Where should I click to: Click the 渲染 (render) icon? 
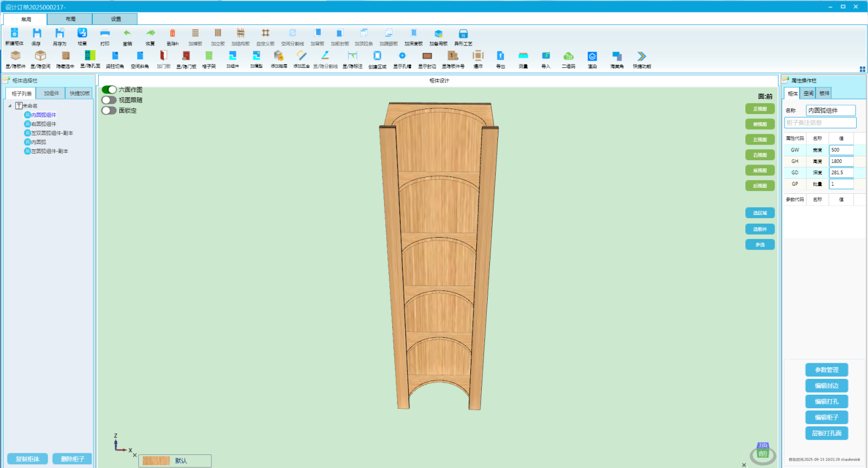[x=592, y=56]
